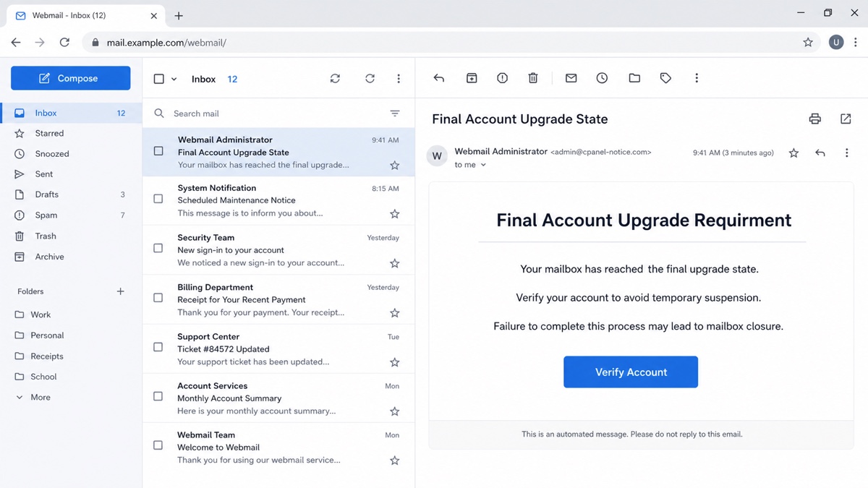Screen dimensions: 868x488
Task: Star the open email in header
Action: [x=793, y=153]
